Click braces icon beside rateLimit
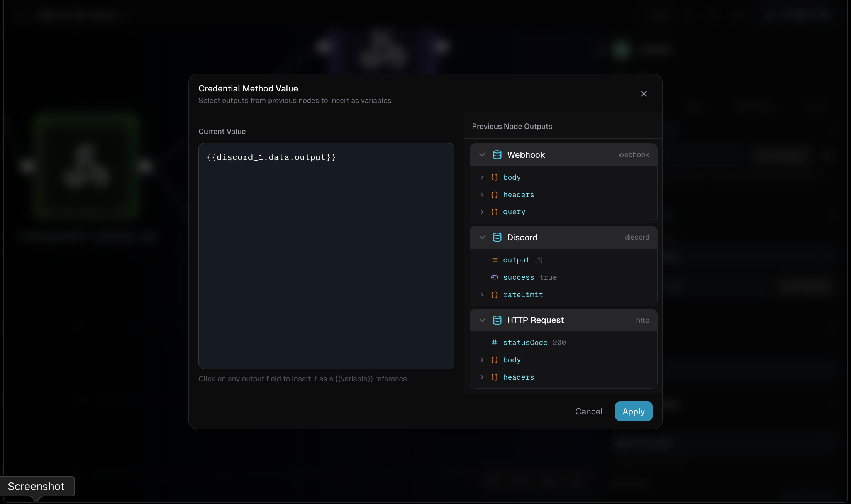 coord(494,295)
